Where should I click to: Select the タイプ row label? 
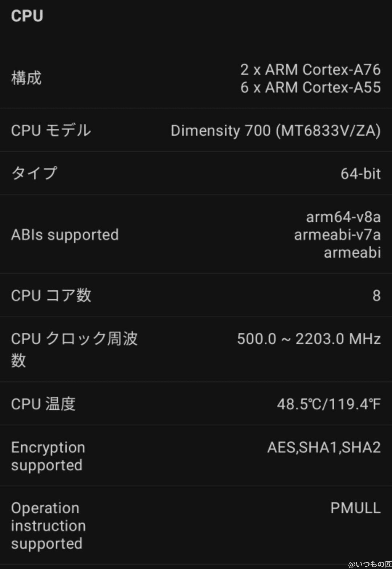[34, 173]
